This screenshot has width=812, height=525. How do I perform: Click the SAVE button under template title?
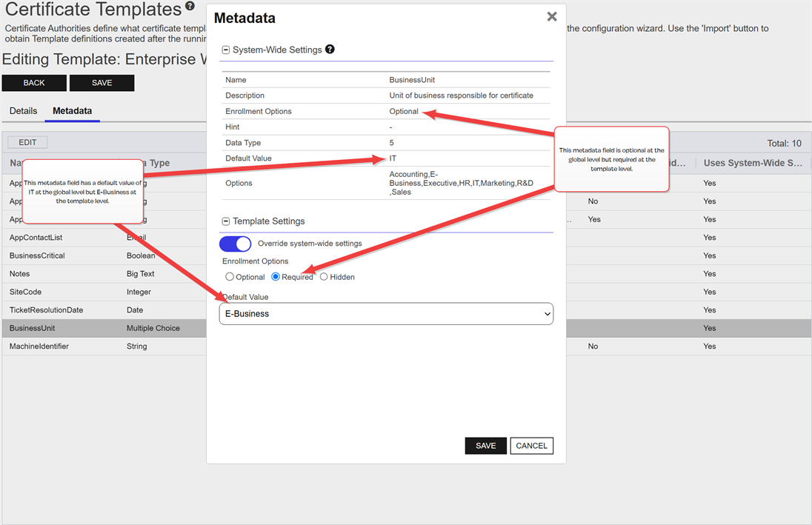(x=101, y=83)
